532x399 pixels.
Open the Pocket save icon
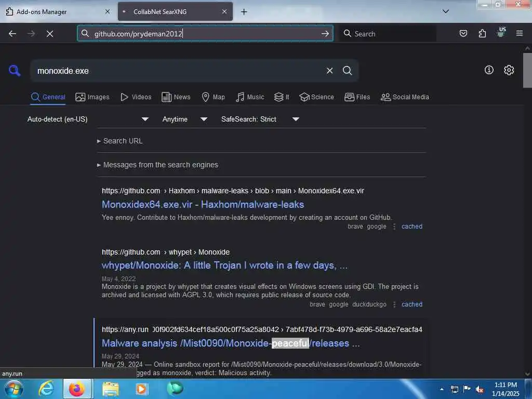463,33
